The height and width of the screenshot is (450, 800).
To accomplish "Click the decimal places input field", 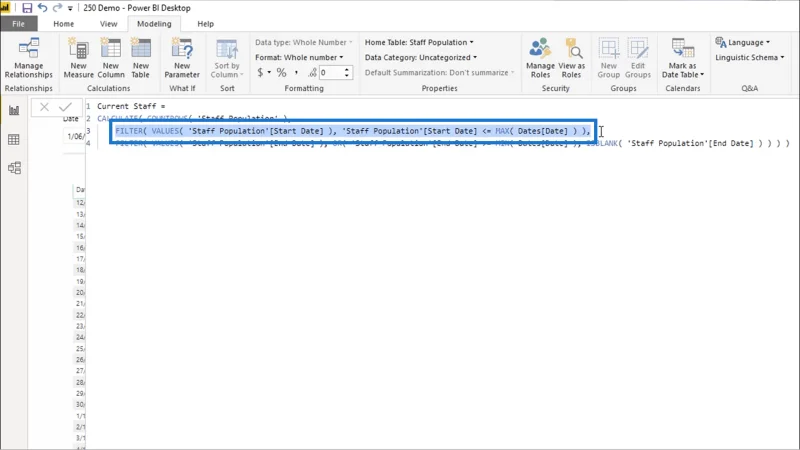I will (x=331, y=72).
